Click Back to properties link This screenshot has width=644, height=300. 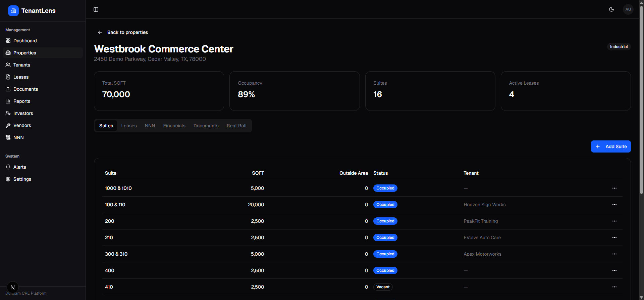click(x=127, y=32)
